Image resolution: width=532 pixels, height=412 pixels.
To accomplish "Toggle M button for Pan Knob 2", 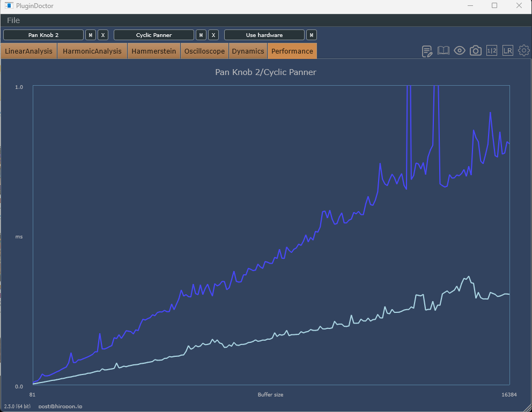I will (91, 35).
